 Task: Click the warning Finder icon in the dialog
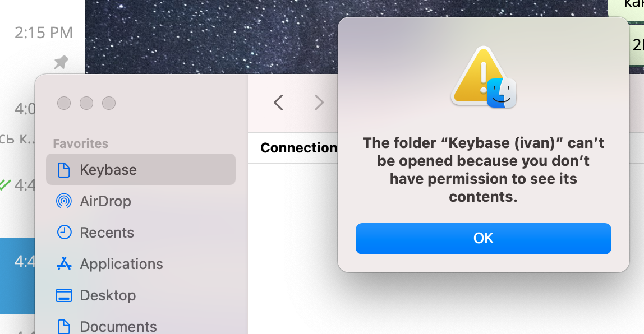(x=483, y=77)
